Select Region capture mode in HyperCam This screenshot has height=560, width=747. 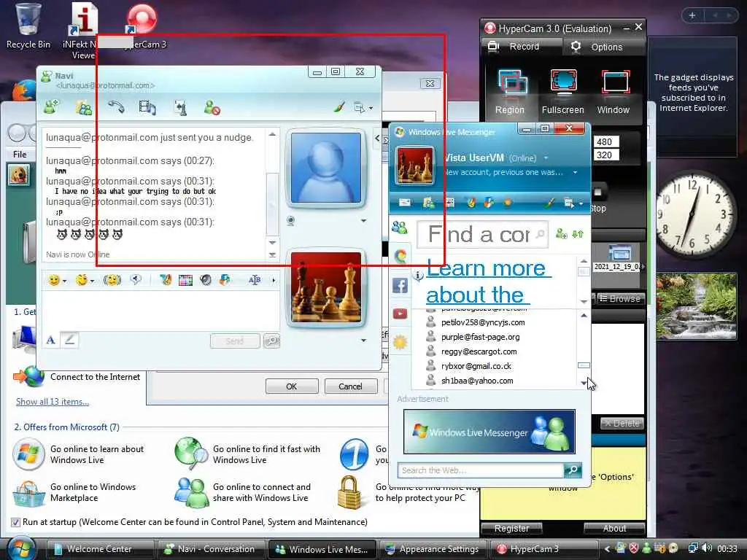[x=510, y=92]
